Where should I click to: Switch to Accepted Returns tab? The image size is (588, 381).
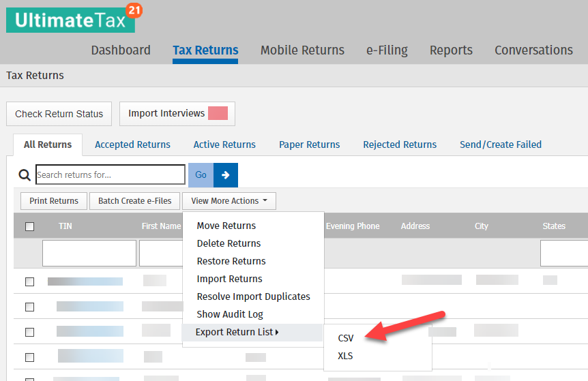coord(132,144)
